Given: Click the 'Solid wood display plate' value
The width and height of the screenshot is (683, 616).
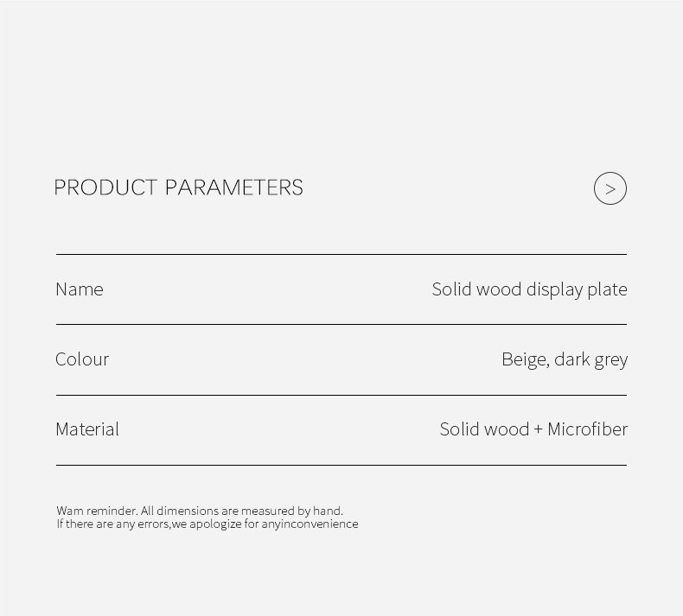Looking at the screenshot, I should click(x=529, y=289).
